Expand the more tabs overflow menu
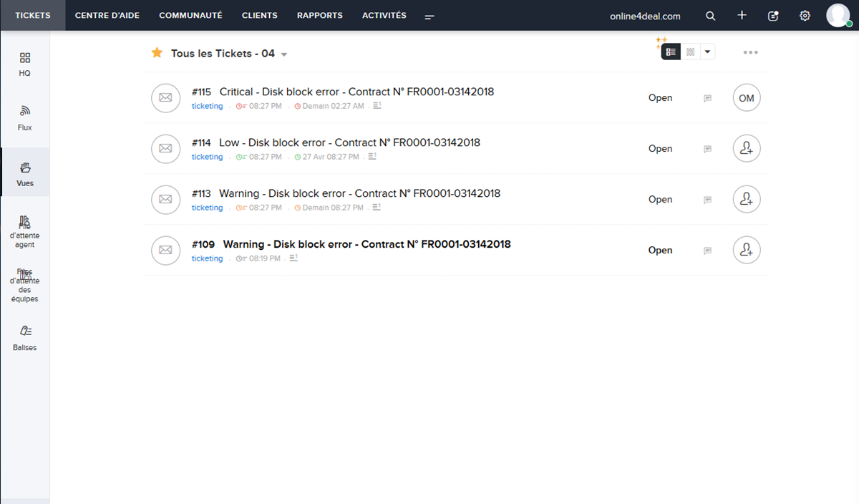Viewport: 859px width, 504px height. click(x=429, y=16)
